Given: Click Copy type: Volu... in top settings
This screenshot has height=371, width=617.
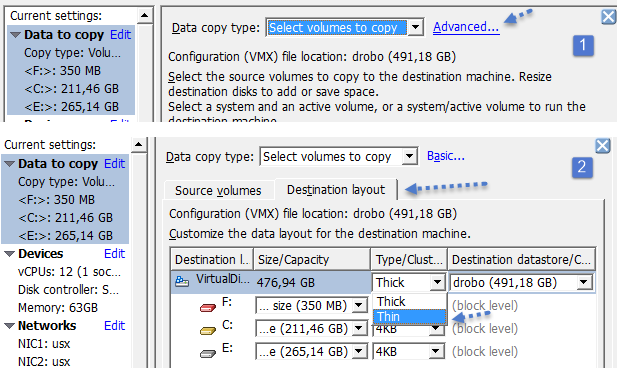Looking at the screenshot, I should [x=72, y=53].
